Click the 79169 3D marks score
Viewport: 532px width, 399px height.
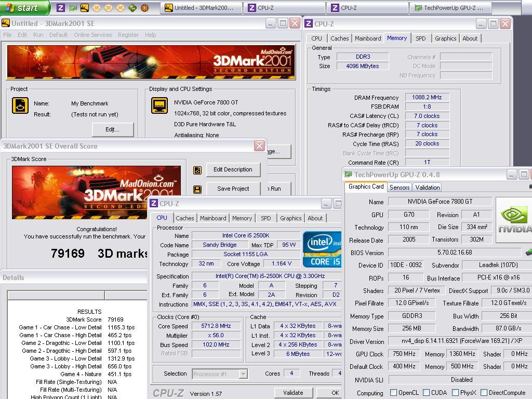point(99,253)
